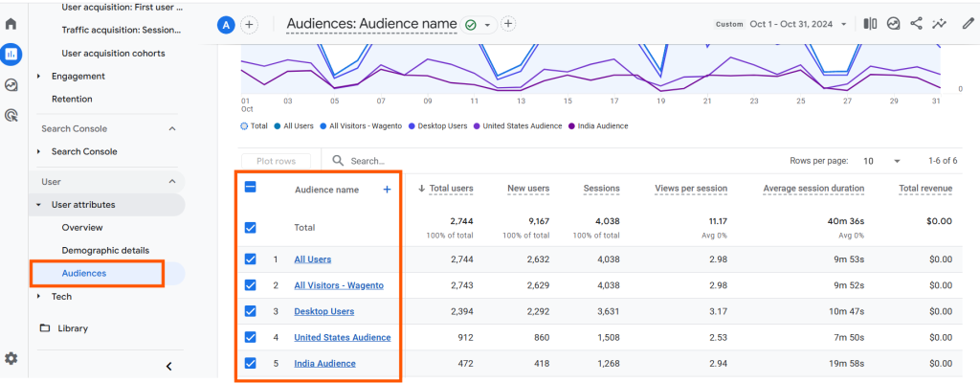The image size is (980, 383).
Task: Uncheck the Desktop Users row checkbox
Action: pos(250,311)
